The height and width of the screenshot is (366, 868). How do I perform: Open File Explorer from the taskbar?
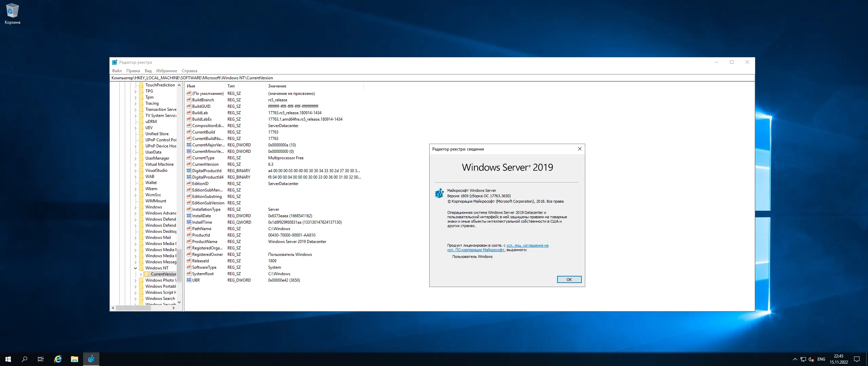coord(75,359)
